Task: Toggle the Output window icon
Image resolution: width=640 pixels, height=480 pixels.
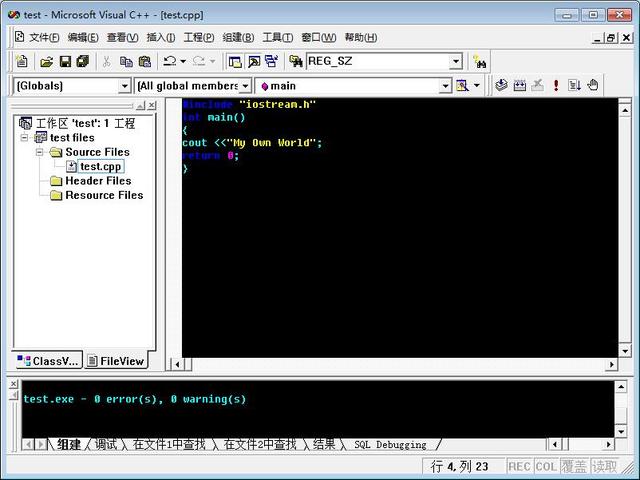Action: [254, 62]
